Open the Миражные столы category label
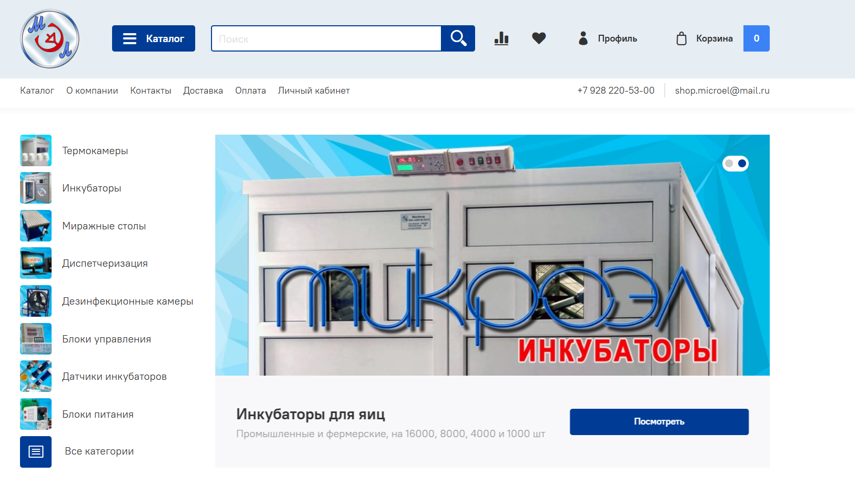855x504 pixels. [x=104, y=226]
